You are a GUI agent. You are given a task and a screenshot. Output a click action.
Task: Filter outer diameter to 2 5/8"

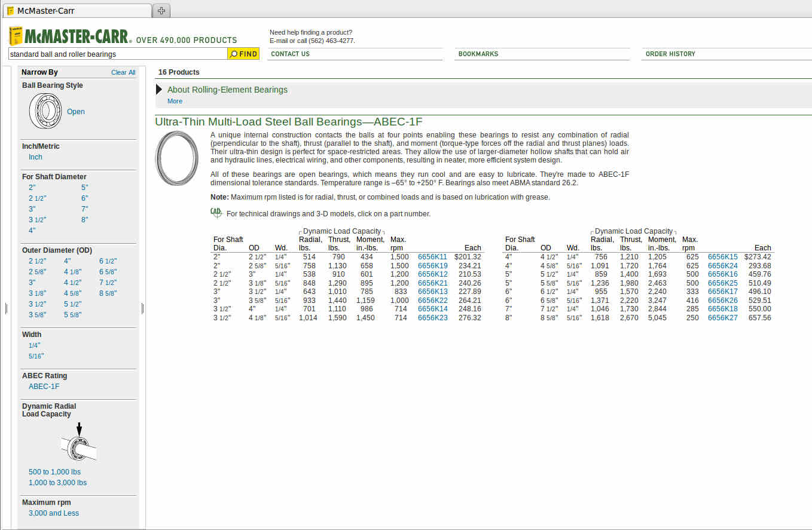click(37, 272)
